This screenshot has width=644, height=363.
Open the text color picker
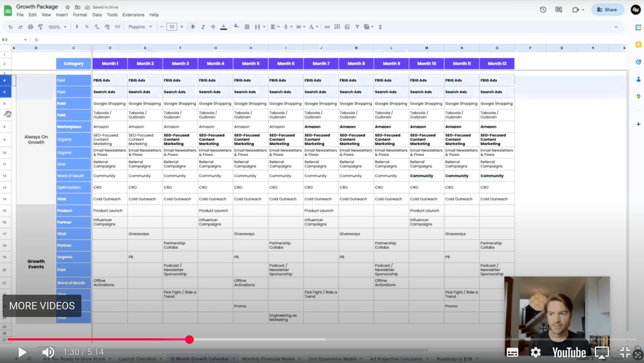[223, 27]
